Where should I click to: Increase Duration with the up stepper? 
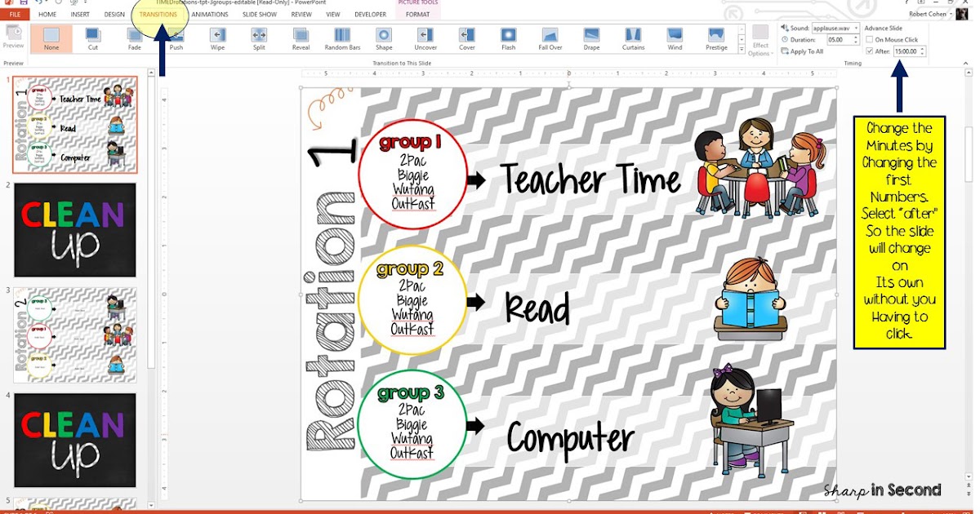coord(855,37)
